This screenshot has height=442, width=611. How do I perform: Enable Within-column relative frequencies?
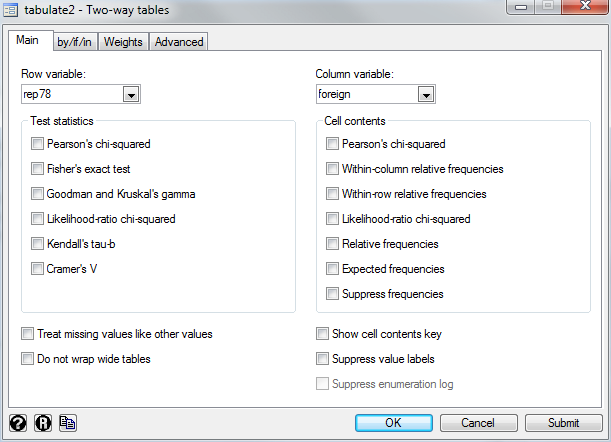[332, 169]
